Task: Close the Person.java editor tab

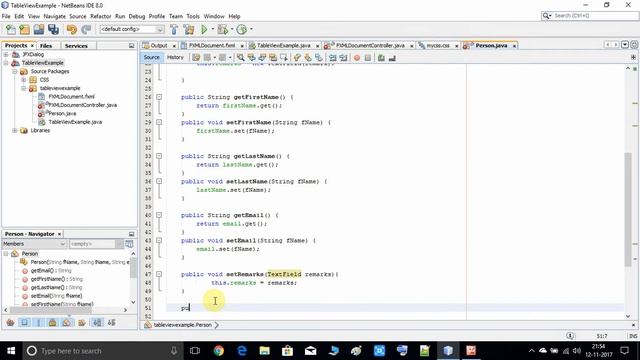Action: tap(514, 46)
